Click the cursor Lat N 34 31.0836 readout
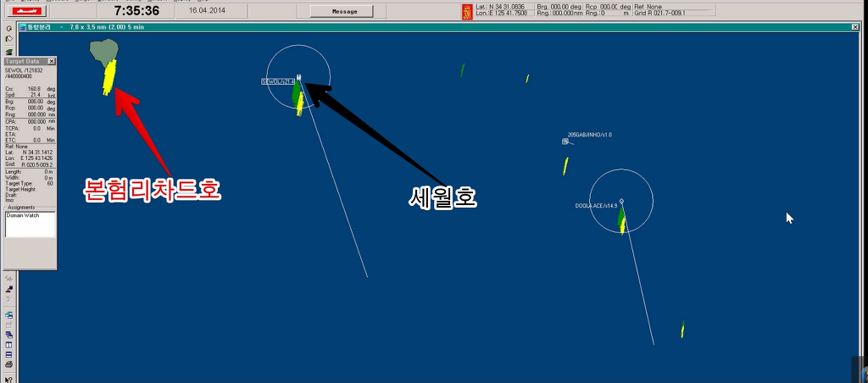This screenshot has height=383, width=868. 500,7
